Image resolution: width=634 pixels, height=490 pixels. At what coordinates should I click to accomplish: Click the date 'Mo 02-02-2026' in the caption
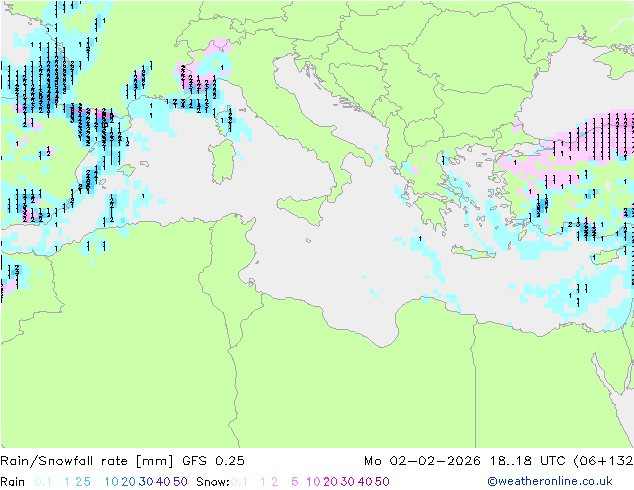(422, 461)
